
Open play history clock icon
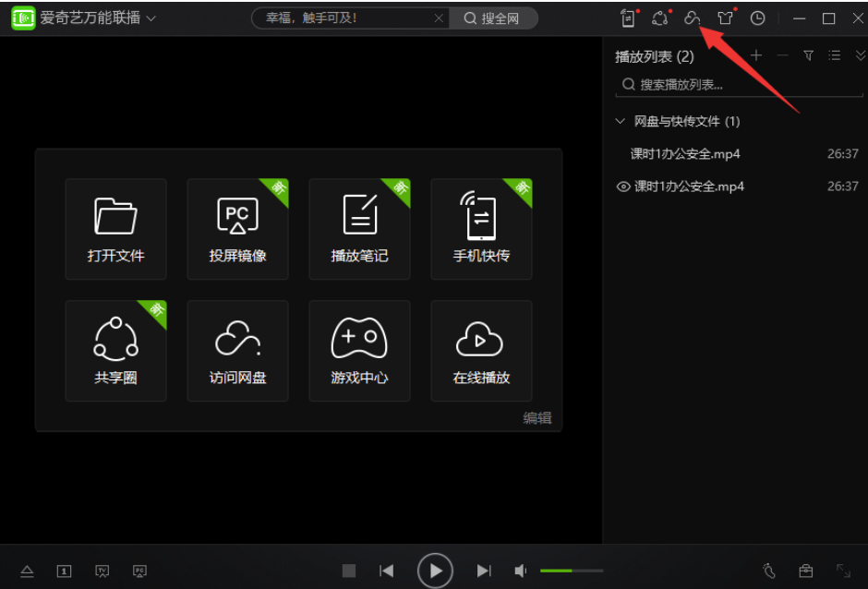tap(757, 18)
